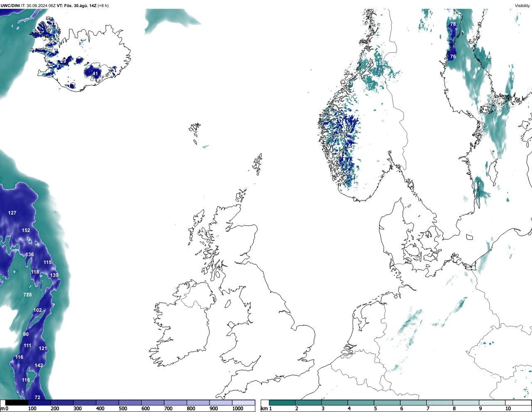532x412 pixels.
Task: Click the '136' visibility value on map
Action: click(30, 254)
